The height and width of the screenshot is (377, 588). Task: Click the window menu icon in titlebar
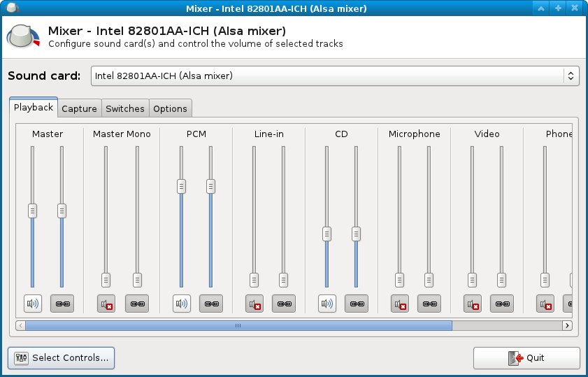click(x=13, y=8)
